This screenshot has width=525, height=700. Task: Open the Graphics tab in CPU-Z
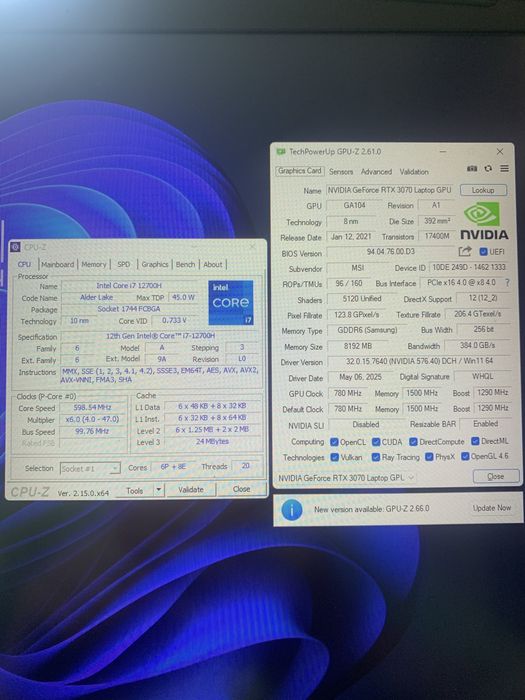coord(154,264)
